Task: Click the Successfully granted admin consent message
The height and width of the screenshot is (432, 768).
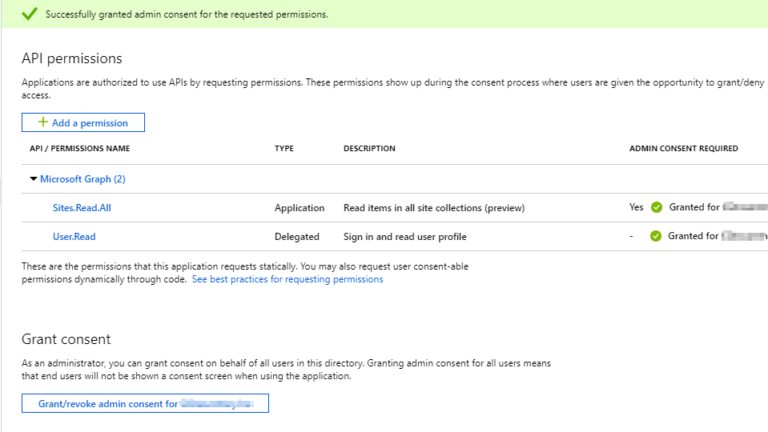Action: [x=187, y=14]
